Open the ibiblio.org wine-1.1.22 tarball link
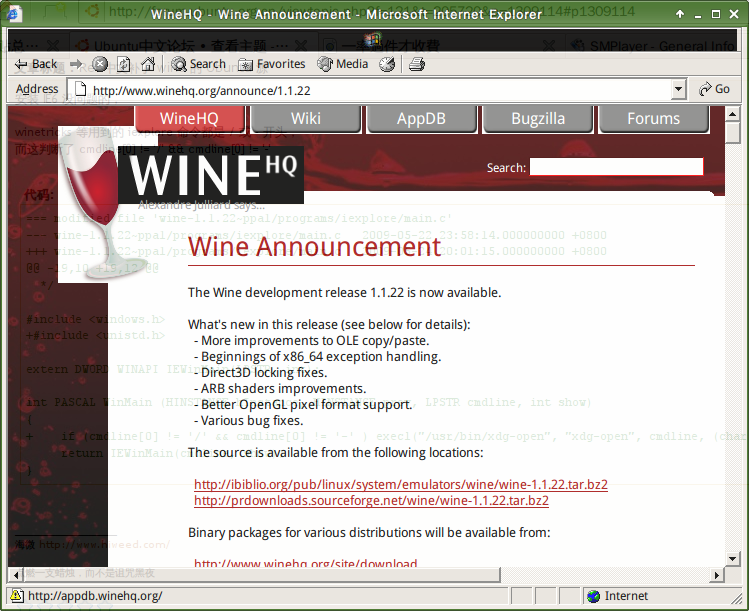 point(401,484)
